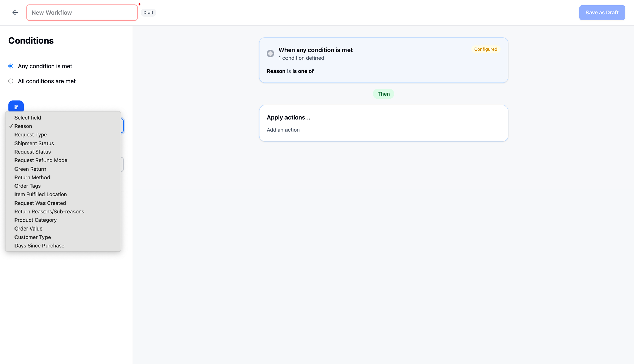Select "Customer Type" from the menu
Image resolution: width=634 pixels, height=364 pixels.
32,237
